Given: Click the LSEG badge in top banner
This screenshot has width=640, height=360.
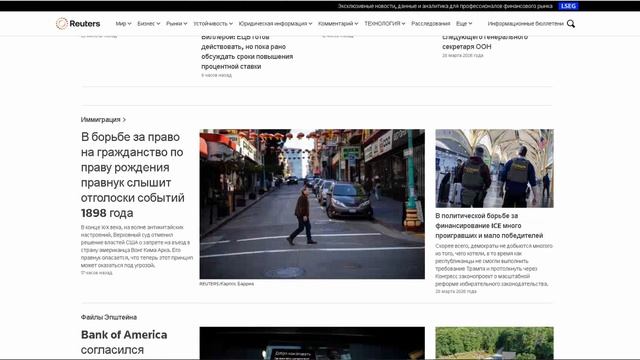Looking at the screenshot, I should pyautogui.click(x=568, y=6).
